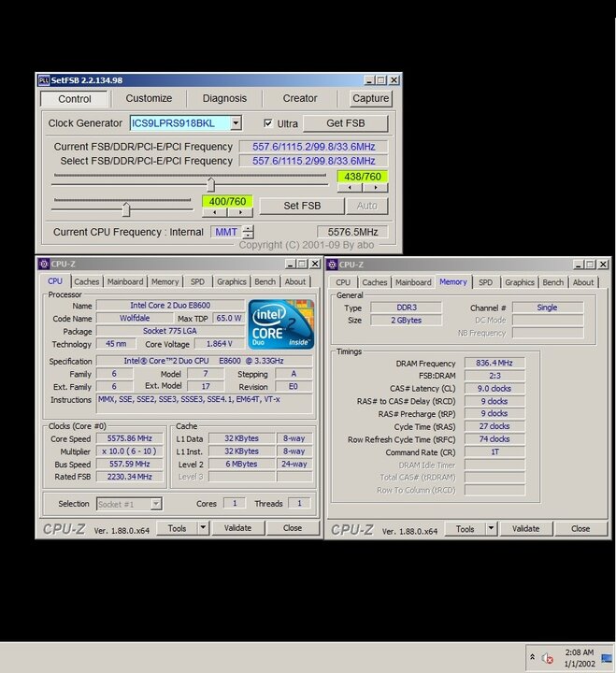
Task: Open the Memory tab in left CPU-Z
Action: pyautogui.click(x=165, y=281)
